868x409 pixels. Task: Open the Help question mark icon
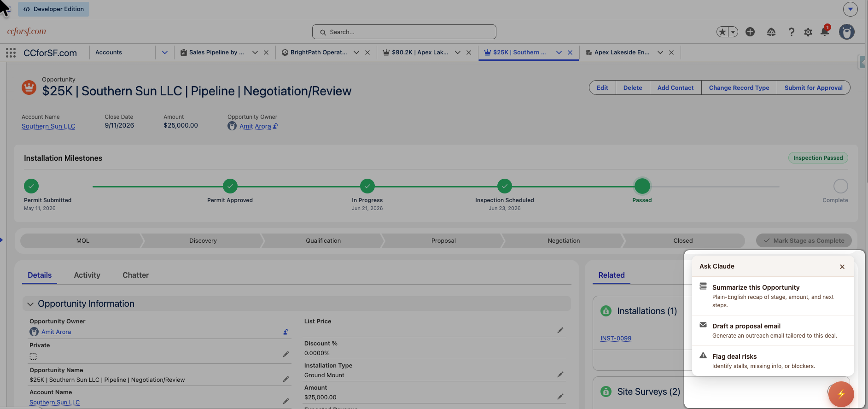click(x=791, y=32)
